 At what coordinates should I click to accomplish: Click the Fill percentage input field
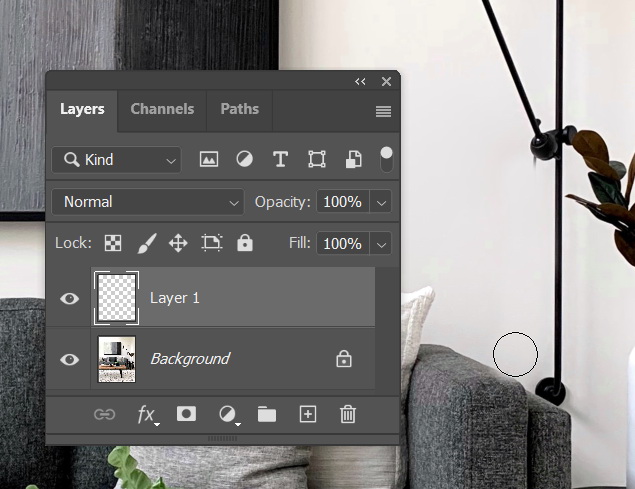[342, 243]
